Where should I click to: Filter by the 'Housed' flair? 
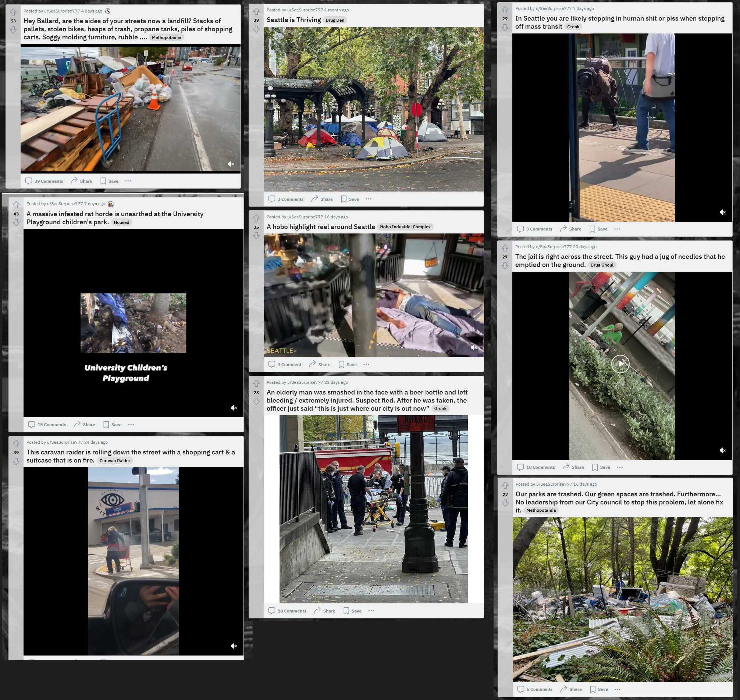point(121,222)
